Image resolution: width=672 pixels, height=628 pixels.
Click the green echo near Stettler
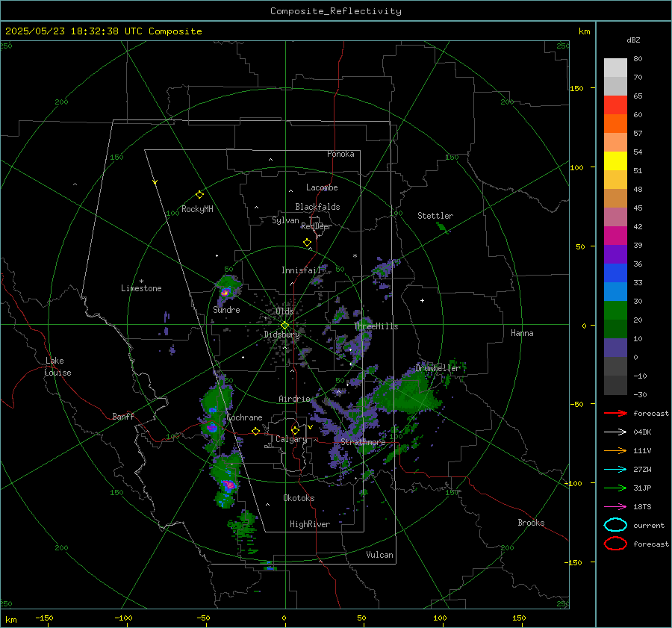tap(443, 228)
